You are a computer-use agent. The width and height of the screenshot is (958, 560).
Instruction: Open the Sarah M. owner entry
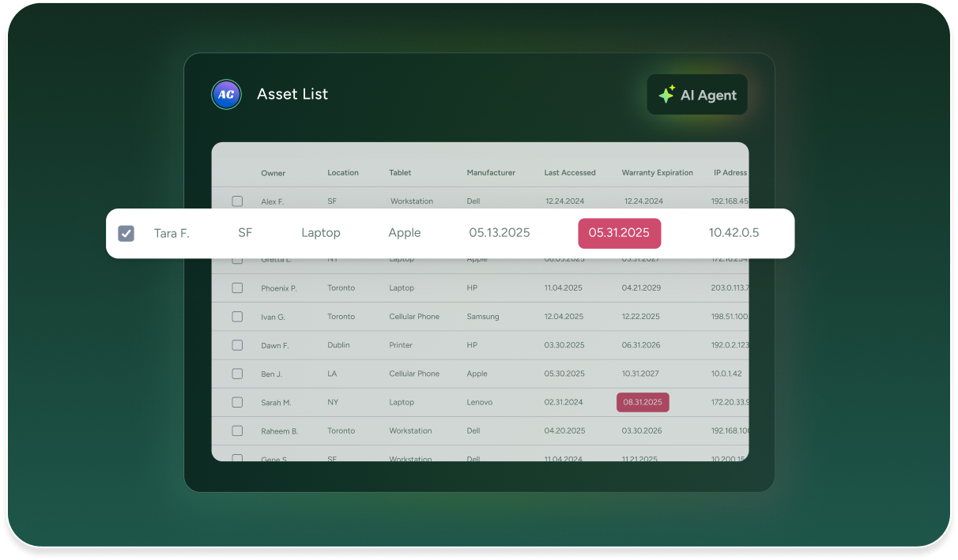click(276, 402)
